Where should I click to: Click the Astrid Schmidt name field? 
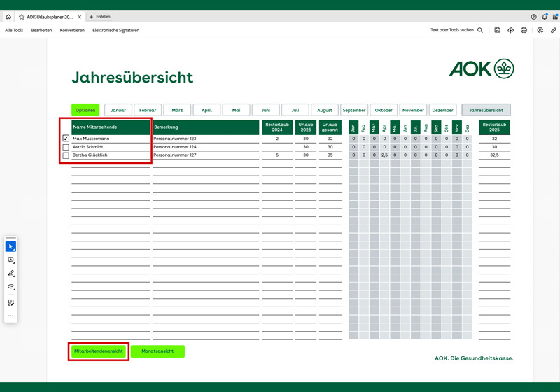111,147
